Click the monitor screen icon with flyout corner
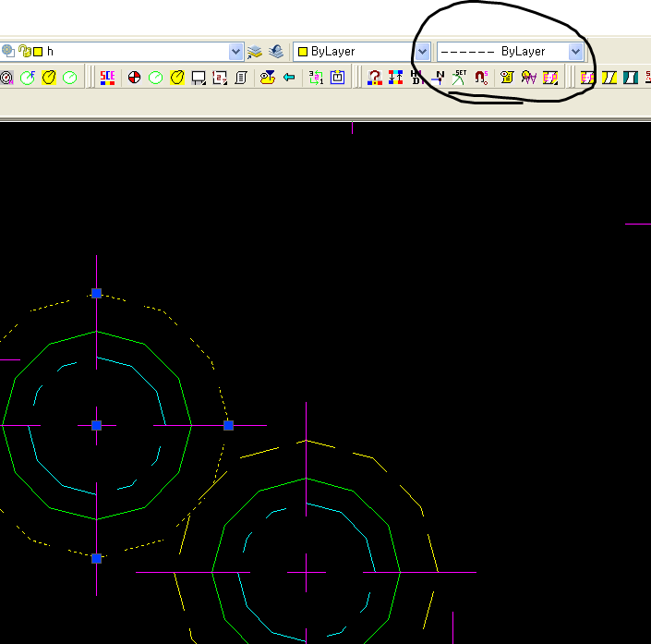651x644 pixels. [199, 78]
